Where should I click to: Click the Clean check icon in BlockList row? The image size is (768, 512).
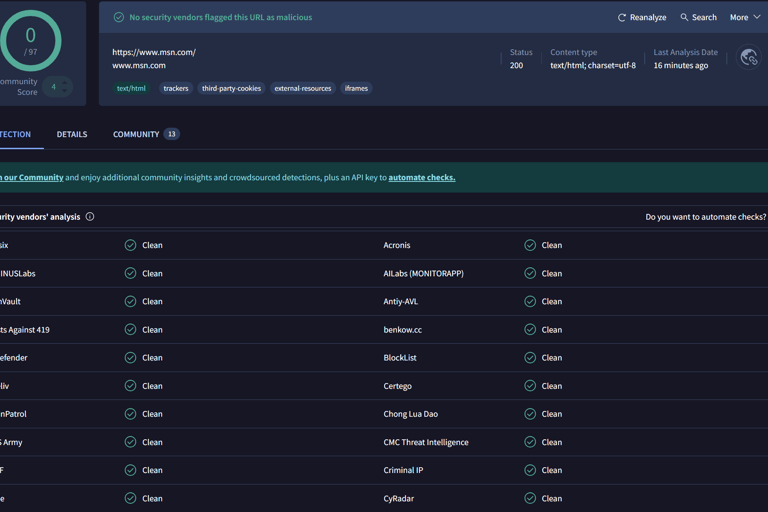530,358
